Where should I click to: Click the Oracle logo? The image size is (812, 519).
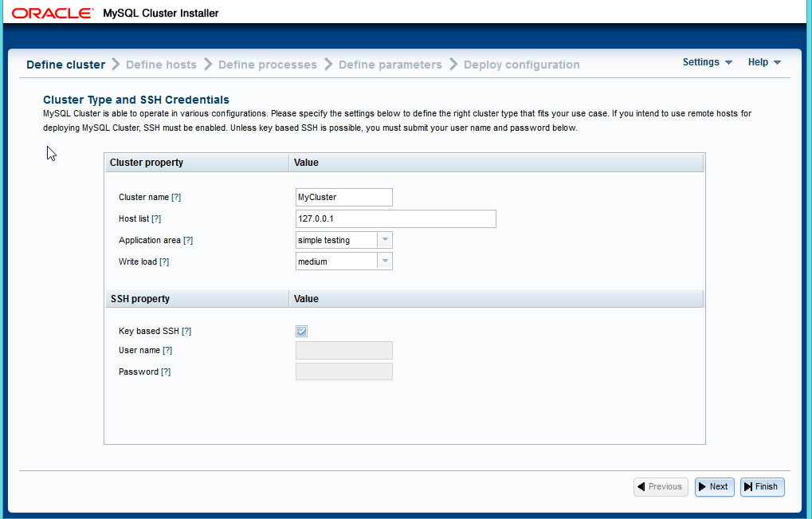[53, 14]
